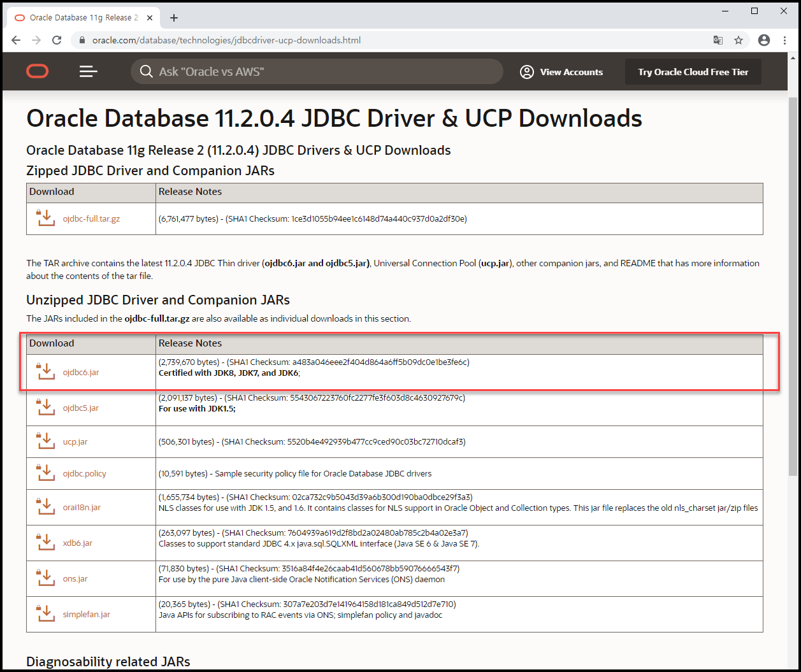Open the hamburger navigation menu

pos(89,71)
